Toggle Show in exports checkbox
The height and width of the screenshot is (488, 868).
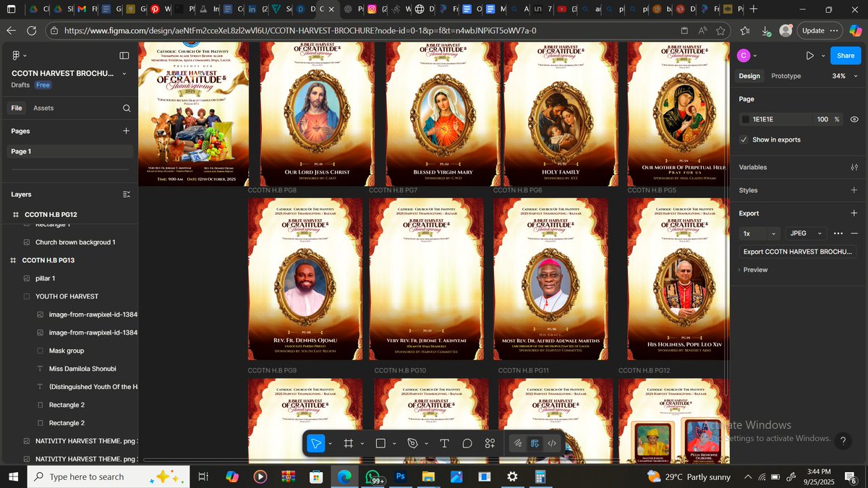tap(744, 140)
